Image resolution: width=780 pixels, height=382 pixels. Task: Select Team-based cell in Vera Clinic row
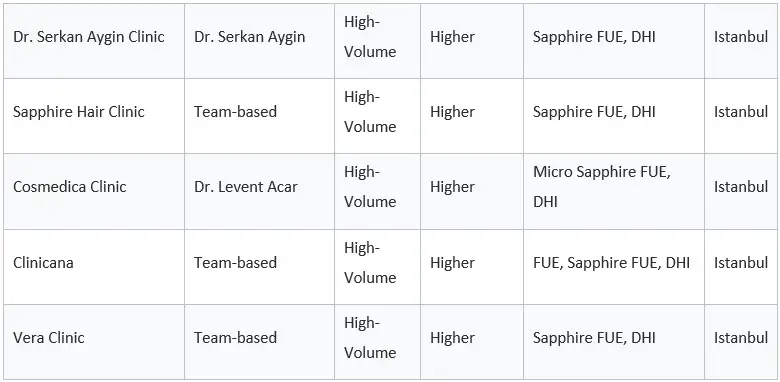click(x=259, y=342)
